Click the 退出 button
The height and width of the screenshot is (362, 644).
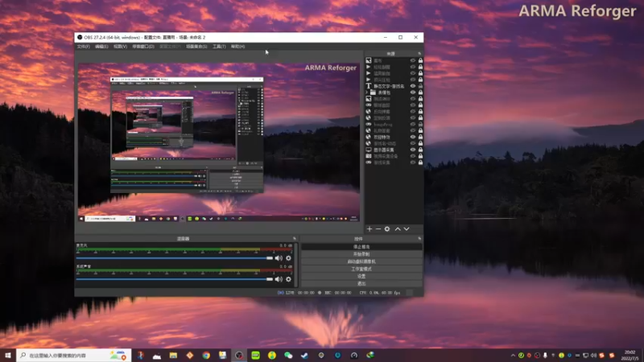[361, 284]
